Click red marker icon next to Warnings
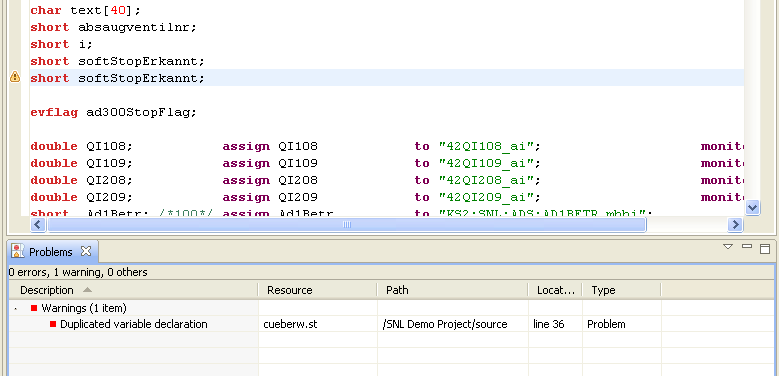This screenshot has height=376, width=779. [x=34, y=308]
